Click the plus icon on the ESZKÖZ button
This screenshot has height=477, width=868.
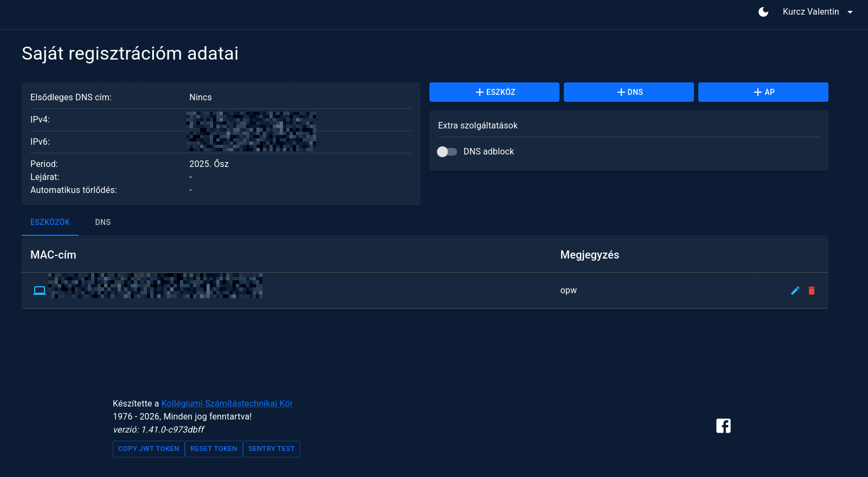[x=479, y=92]
